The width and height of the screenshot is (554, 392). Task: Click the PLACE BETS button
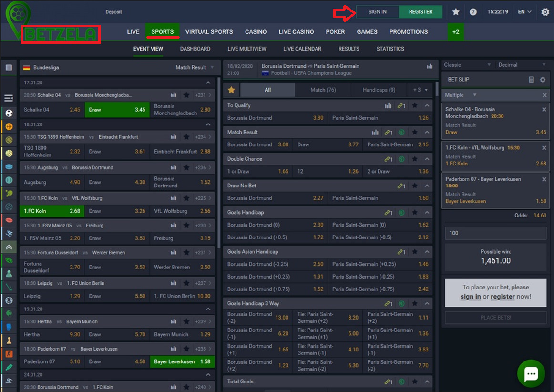[495, 318]
